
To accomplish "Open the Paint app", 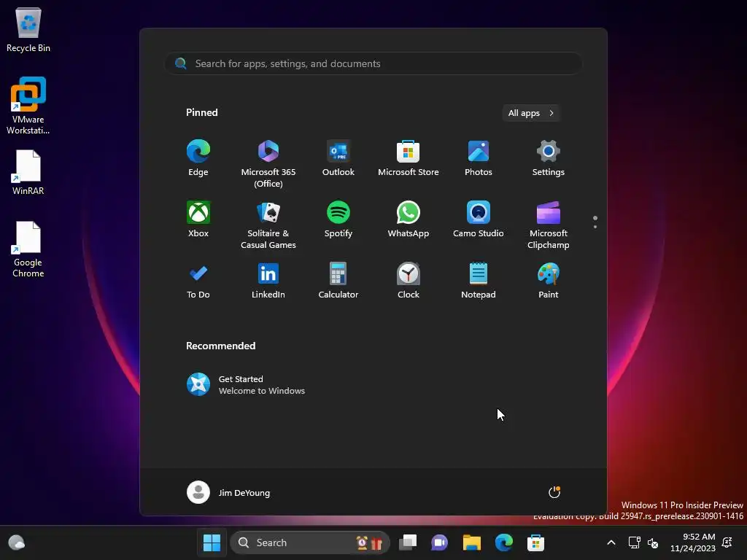I will click(549, 281).
